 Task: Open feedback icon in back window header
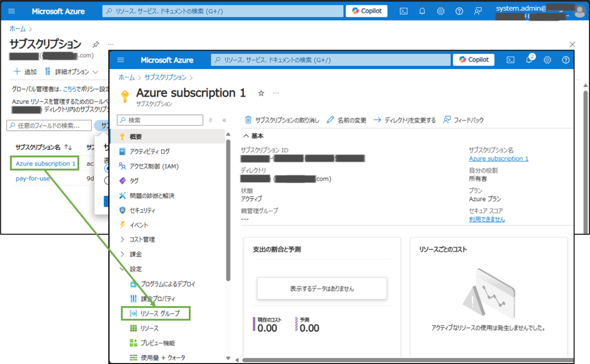[x=477, y=11]
